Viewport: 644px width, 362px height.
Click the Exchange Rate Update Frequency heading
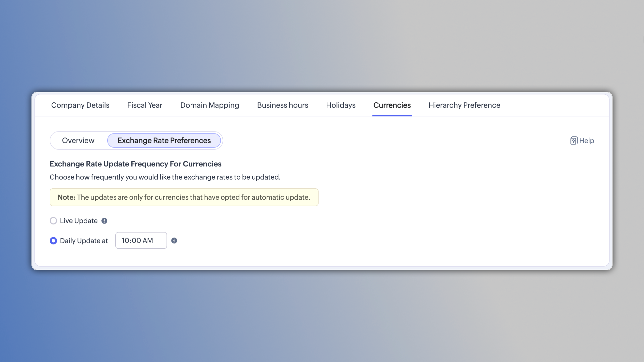point(136,164)
